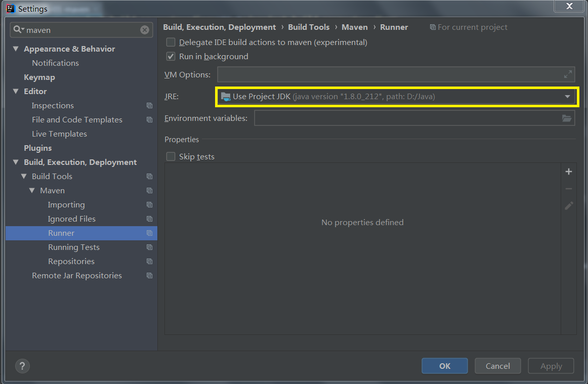Remove selected property minus icon
The width and height of the screenshot is (588, 384).
[568, 189]
